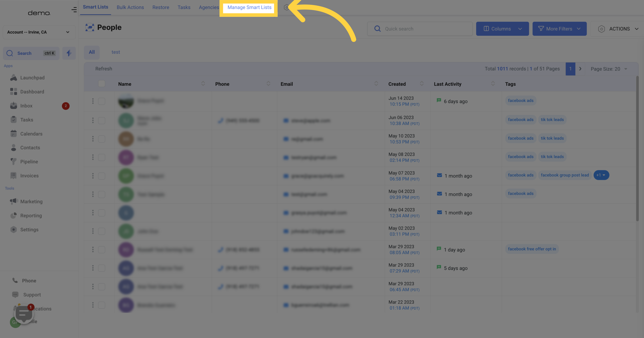Select the All smart list
Image resolution: width=644 pixels, height=338 pixels.
(92, 52)
